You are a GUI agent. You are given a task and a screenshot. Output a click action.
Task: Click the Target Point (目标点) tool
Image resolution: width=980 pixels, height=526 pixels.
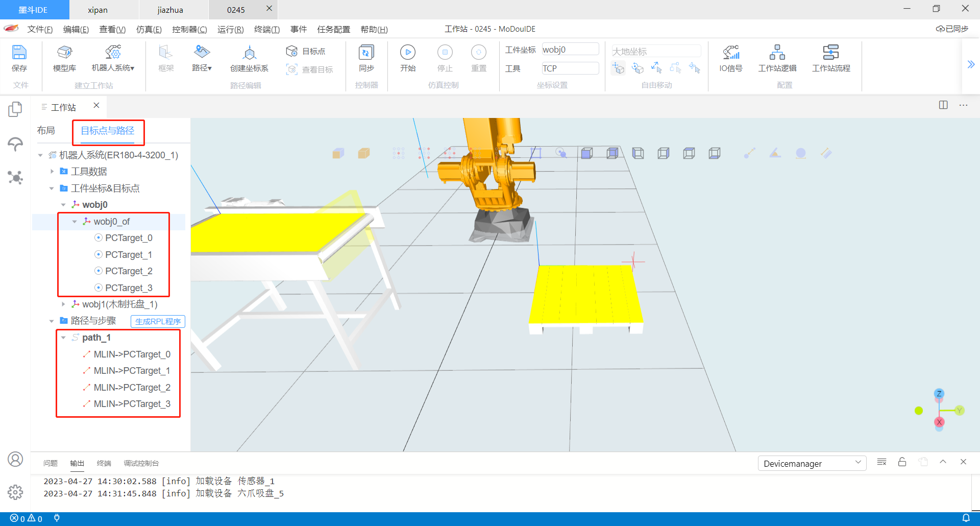click(x=306, y=51)
